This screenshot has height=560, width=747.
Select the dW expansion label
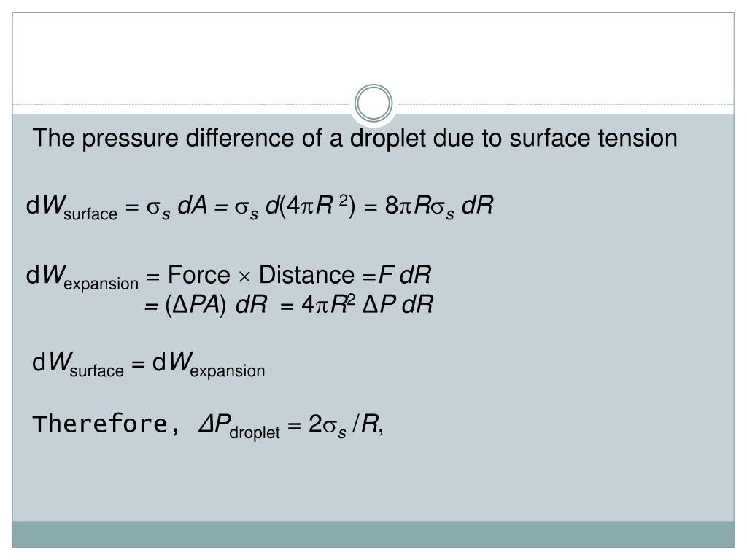(82, 277)
